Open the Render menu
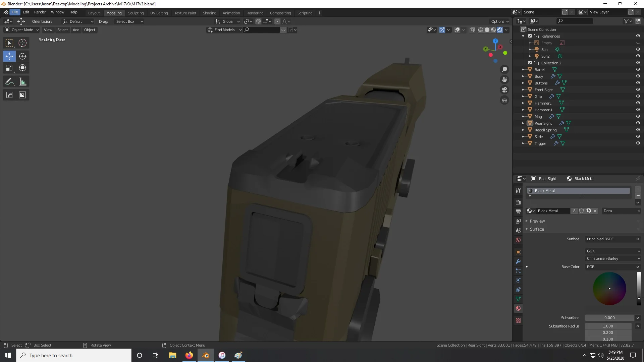This screenshot has width=644, height=362. click(x=40, y=12)
